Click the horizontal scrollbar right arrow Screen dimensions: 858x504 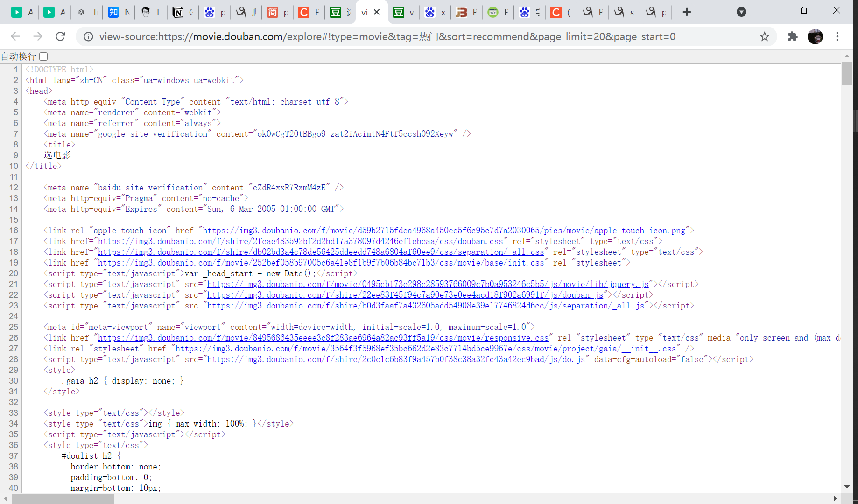click(x=836, y=498)
